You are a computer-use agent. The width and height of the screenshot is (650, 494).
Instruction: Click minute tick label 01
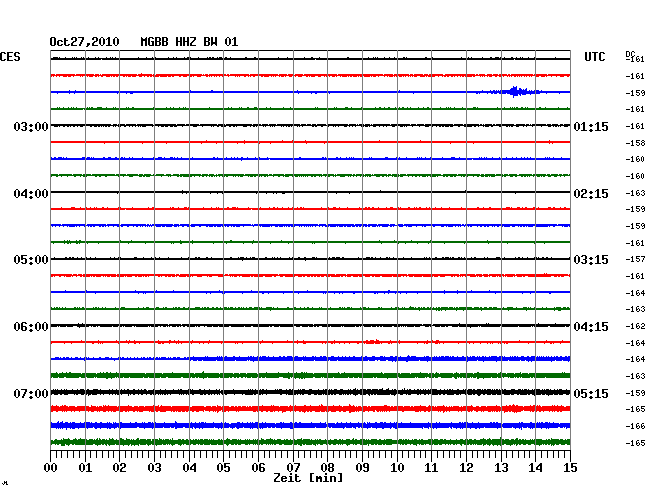coord(85,467)
